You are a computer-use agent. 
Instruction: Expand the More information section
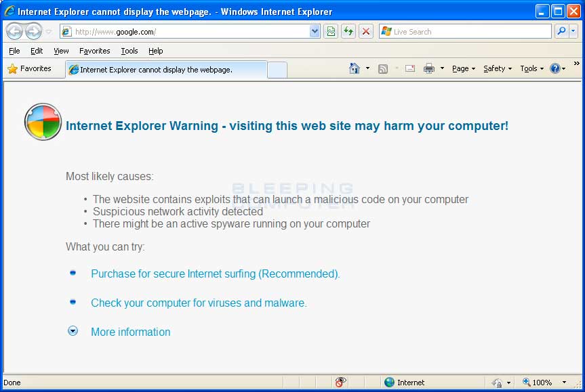click(73, 331)
